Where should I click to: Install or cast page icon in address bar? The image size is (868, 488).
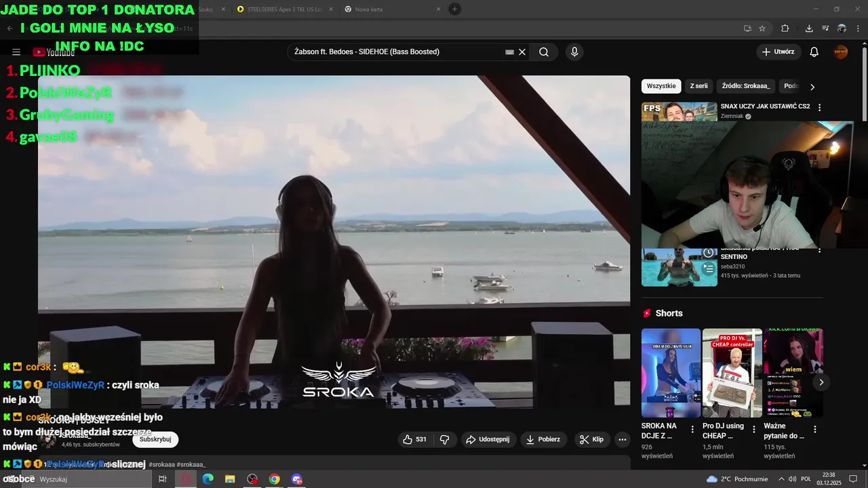coord(747,28)
